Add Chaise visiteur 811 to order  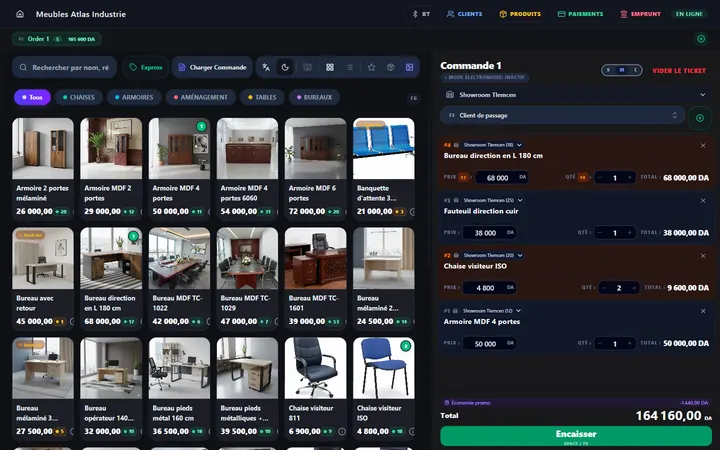(x=315, y=388)
